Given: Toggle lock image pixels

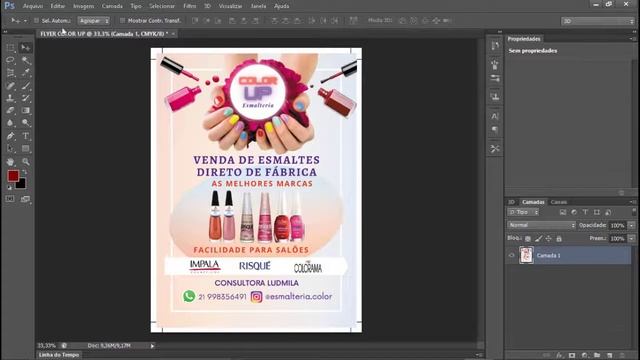Looking at the screenshot, I should (538, 238).
